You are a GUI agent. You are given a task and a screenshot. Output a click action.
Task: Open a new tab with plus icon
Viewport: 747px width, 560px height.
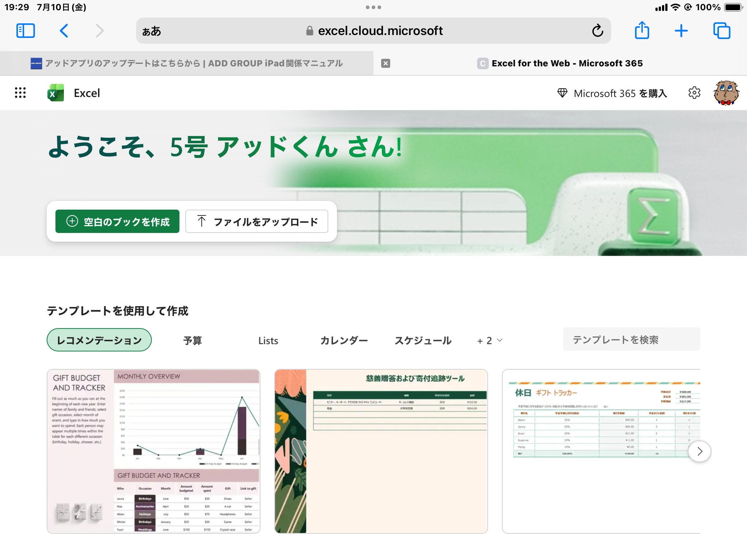(x=681, y=31)
